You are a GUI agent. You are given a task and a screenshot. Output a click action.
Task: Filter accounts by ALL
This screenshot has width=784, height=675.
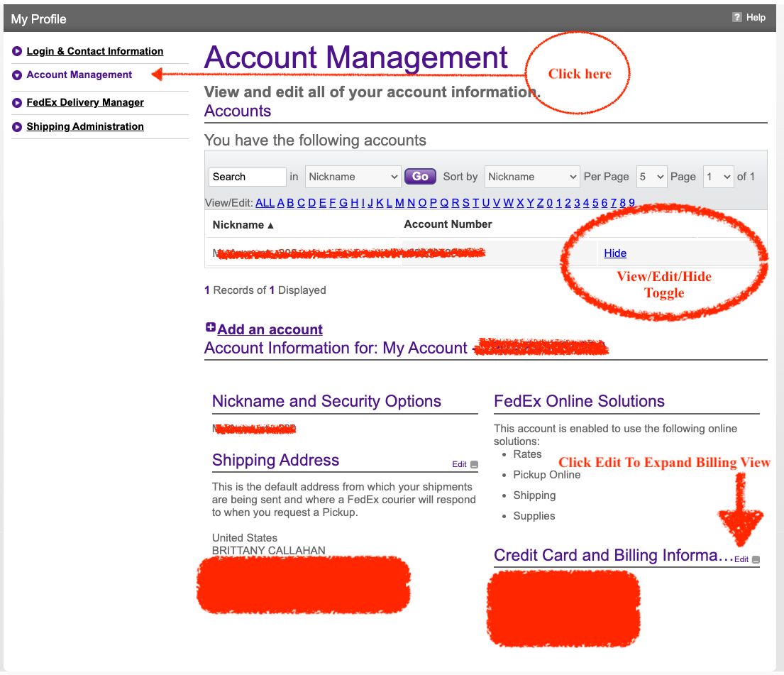(x=265, y=203)
